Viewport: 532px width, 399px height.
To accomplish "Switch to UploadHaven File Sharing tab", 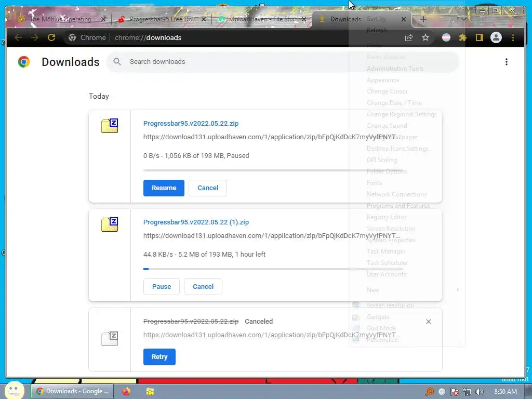I will click(262, 19).
